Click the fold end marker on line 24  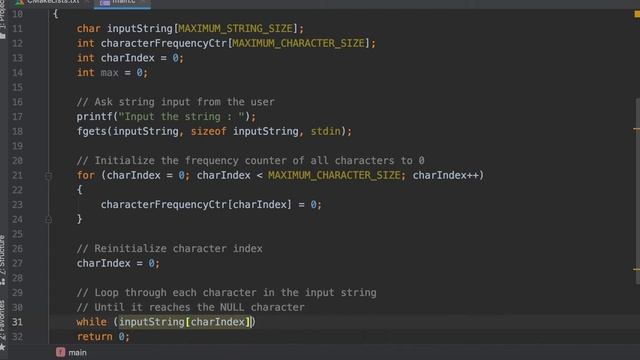tap(48, 220)
